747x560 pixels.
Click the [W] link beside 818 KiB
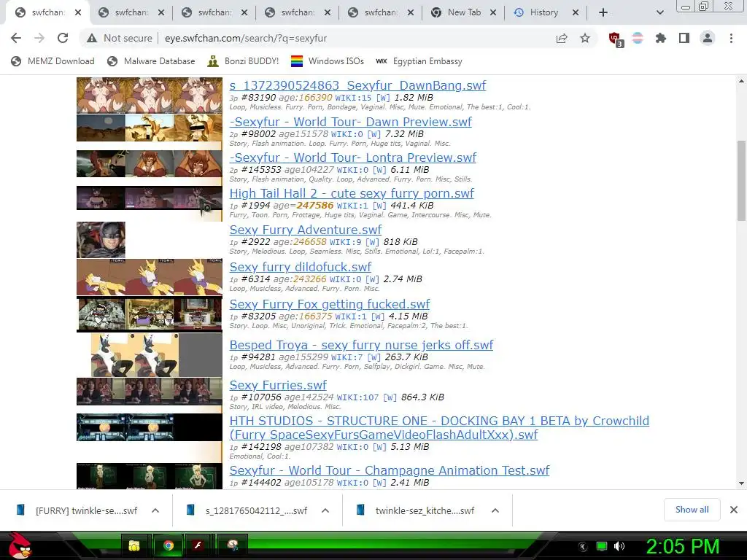[371, 242]
